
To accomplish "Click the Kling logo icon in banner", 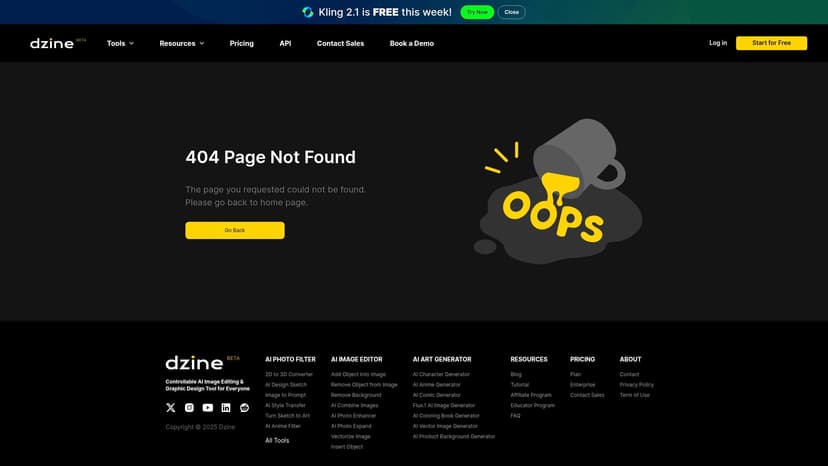I will (308, 12).
